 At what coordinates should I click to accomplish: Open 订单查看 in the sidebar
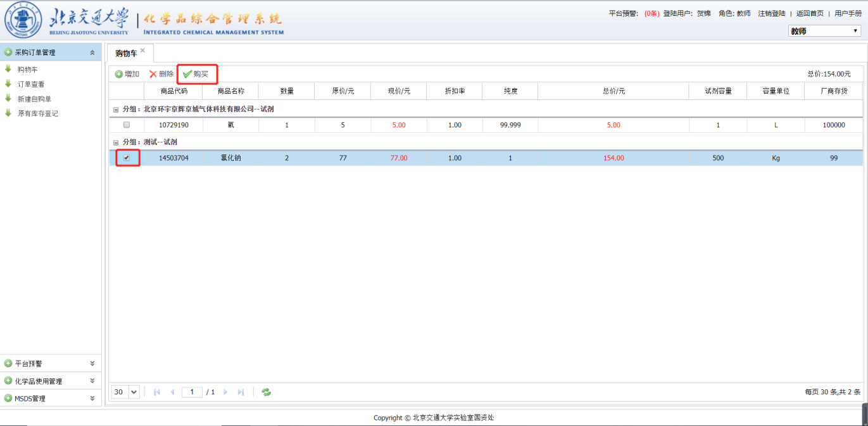click(x=30, y=84)
